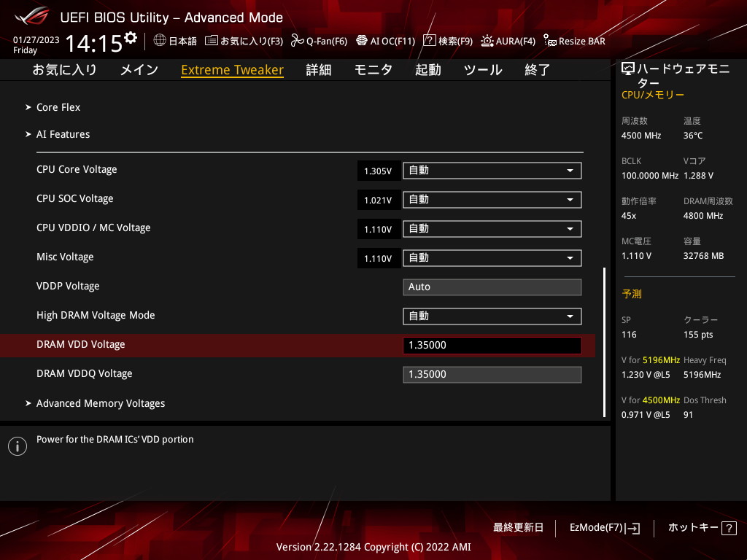The width and height of the screenshot is (747, 560).
Task: Click the hardware monitor screen icon
Action: pyautogui.click(x=628, y=69)
